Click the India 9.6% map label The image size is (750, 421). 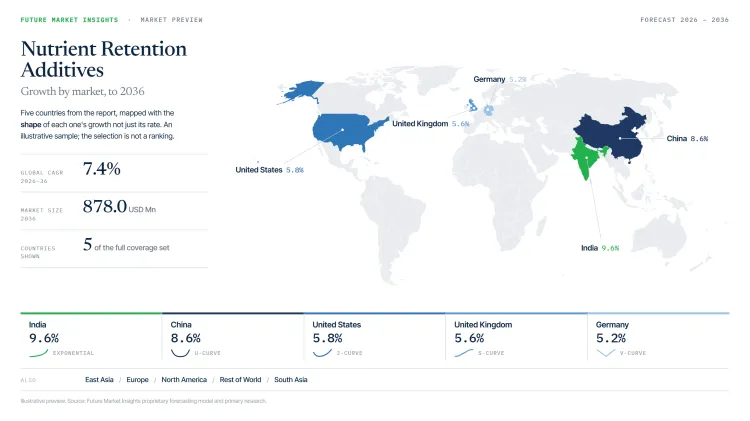pyautogui.click(x=600, y=248)
